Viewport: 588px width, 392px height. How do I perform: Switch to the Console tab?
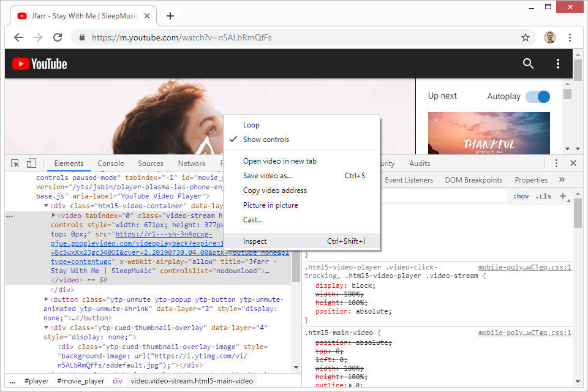pyautogui.click(x=111, y=164)
